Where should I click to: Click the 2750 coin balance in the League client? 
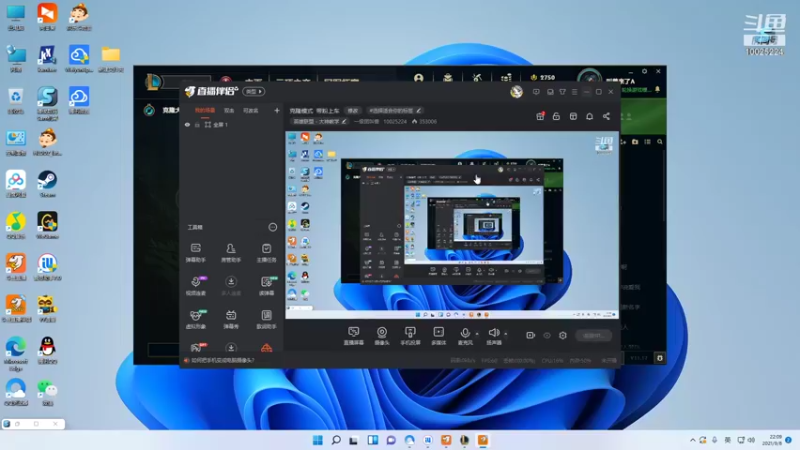coord(543,78)
